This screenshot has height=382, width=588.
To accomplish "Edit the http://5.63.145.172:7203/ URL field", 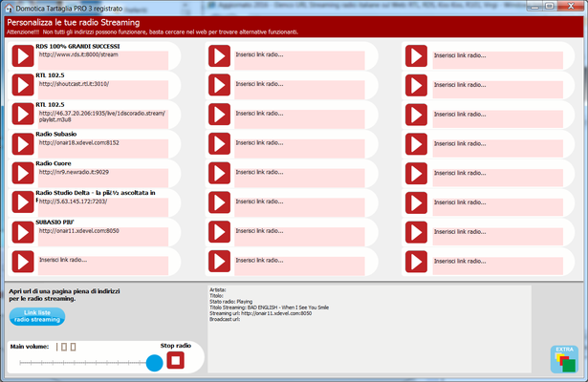I will click(102, 206).
